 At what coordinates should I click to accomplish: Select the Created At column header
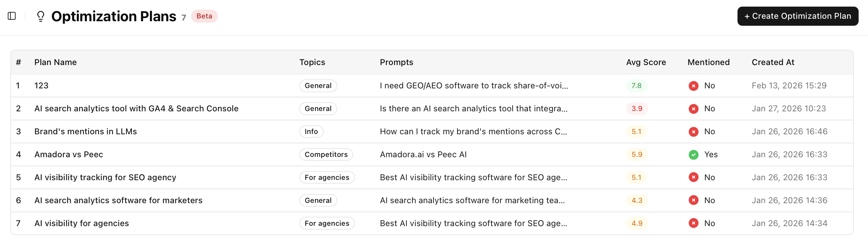tap(773, 62)
